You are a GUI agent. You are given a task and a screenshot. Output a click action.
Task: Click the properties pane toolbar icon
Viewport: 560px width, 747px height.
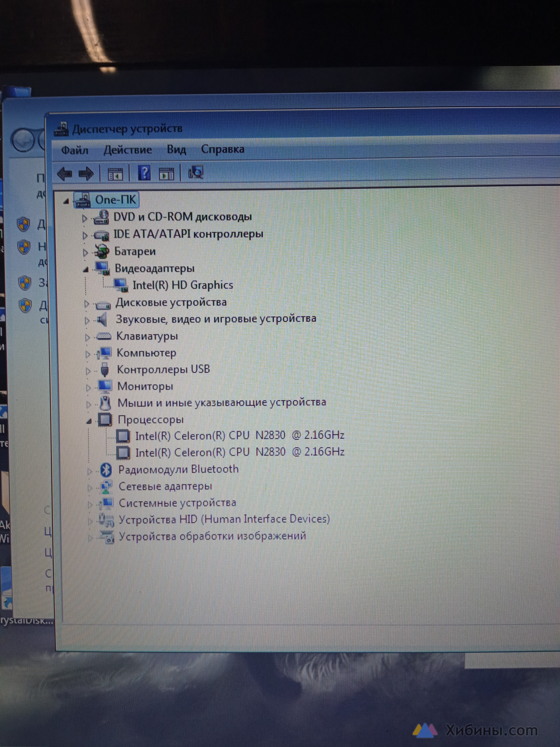click(x=167, y=174)
